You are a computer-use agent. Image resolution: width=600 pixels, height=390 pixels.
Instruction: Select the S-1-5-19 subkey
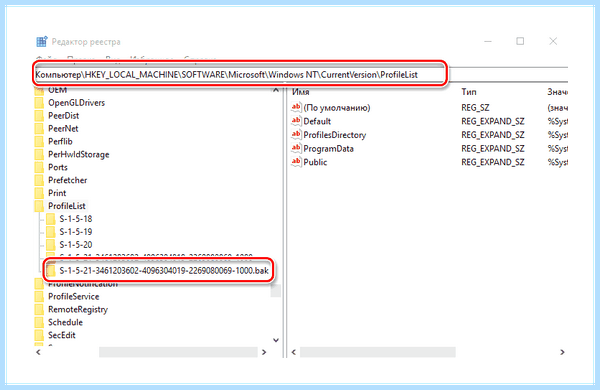point(76,232)
